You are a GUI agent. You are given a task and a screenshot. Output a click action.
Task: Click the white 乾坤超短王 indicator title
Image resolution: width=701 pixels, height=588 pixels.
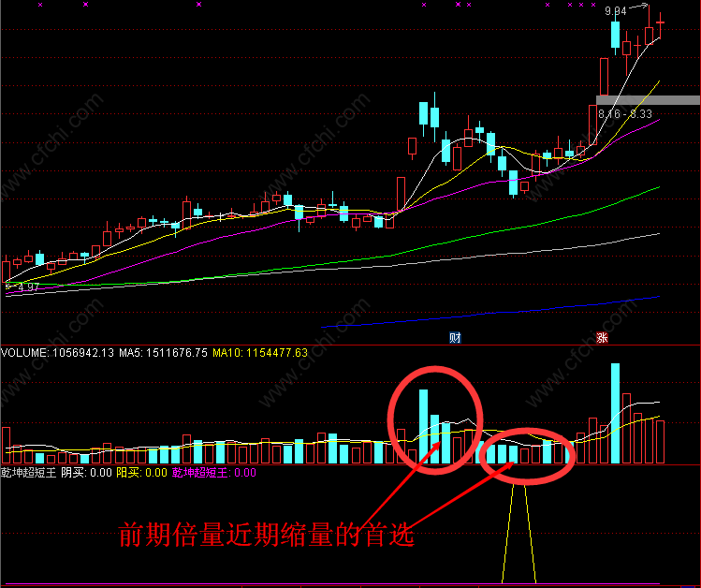29,473
